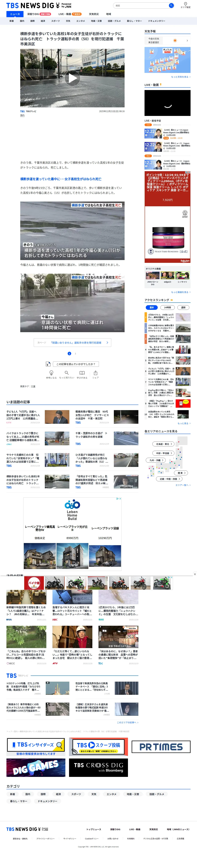Open the エンタメ sub-navigation item
Image resolution: width=197 pixels, height=868 pixels.
point(81,21)
